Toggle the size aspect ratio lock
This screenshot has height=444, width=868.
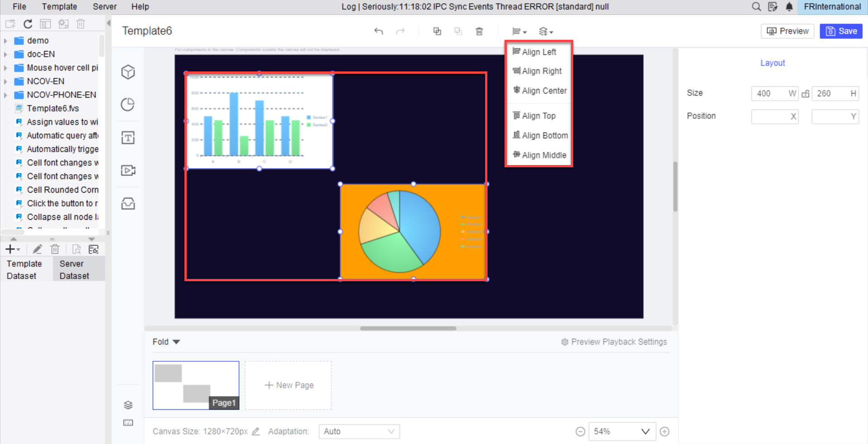tap(805, 94)
